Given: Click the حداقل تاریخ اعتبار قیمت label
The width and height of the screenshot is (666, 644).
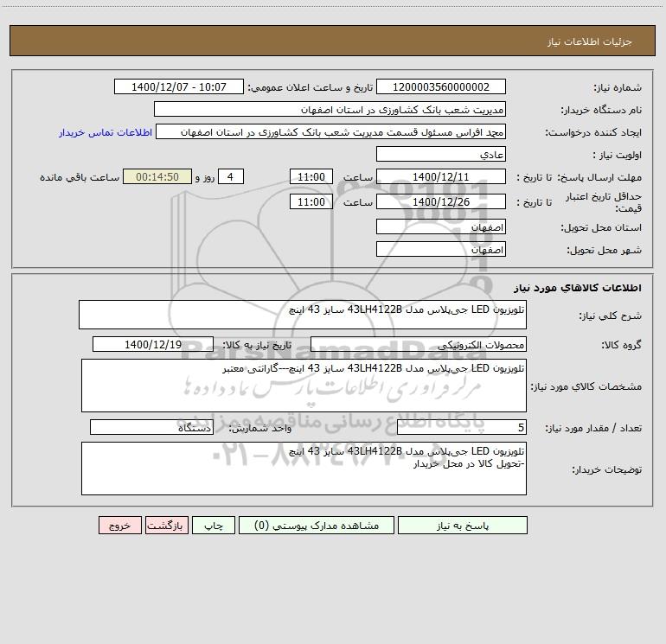Looking at the screenshot, I should [x=604, y=202].
